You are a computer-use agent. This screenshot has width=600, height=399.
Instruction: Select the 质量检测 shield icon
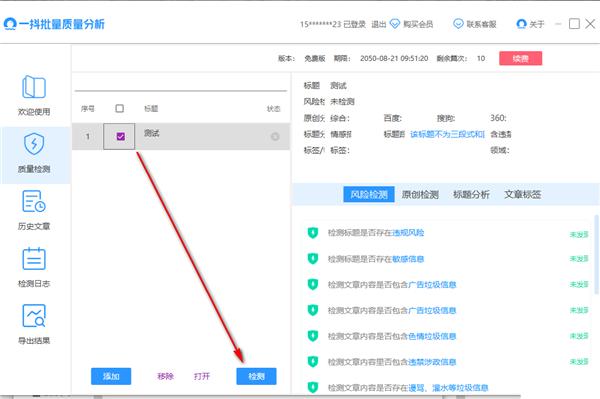point(34,144)
